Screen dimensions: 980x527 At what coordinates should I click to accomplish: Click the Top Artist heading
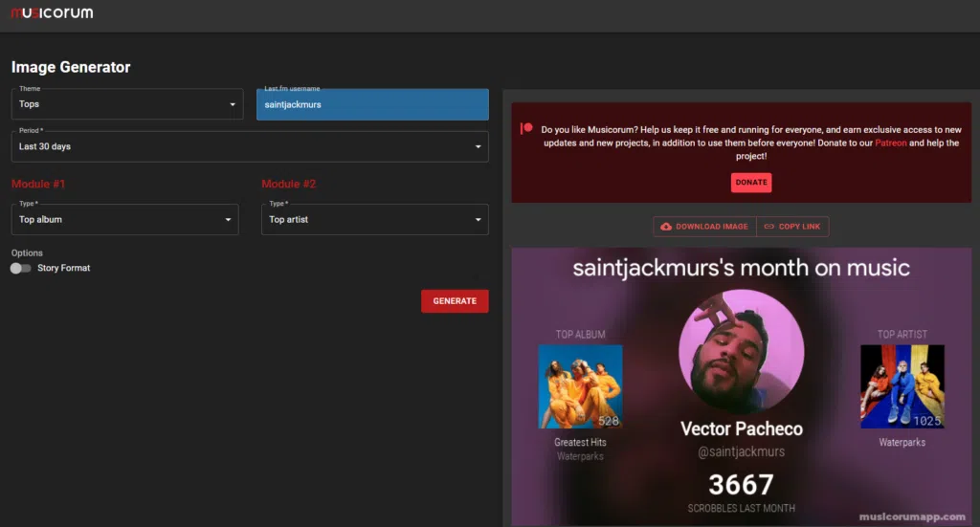pyautogui.click(x=902, y=334)
